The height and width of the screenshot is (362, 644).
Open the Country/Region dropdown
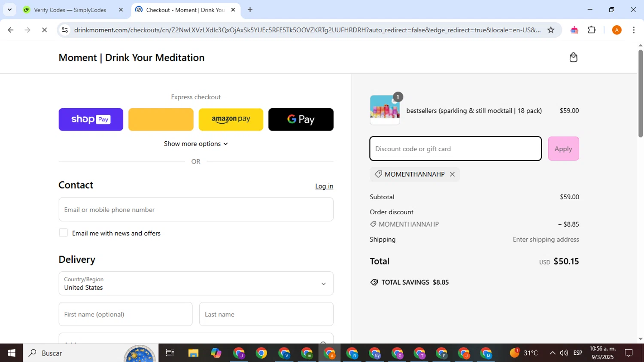[x=196, y=283]
